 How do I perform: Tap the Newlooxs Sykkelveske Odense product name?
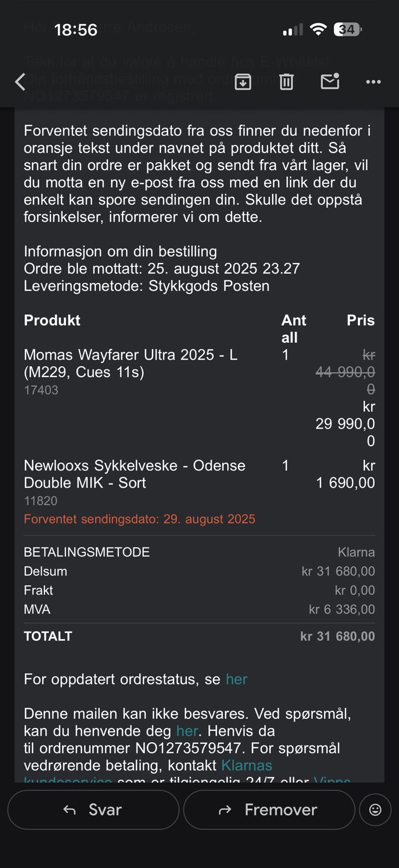coord(134,474)
